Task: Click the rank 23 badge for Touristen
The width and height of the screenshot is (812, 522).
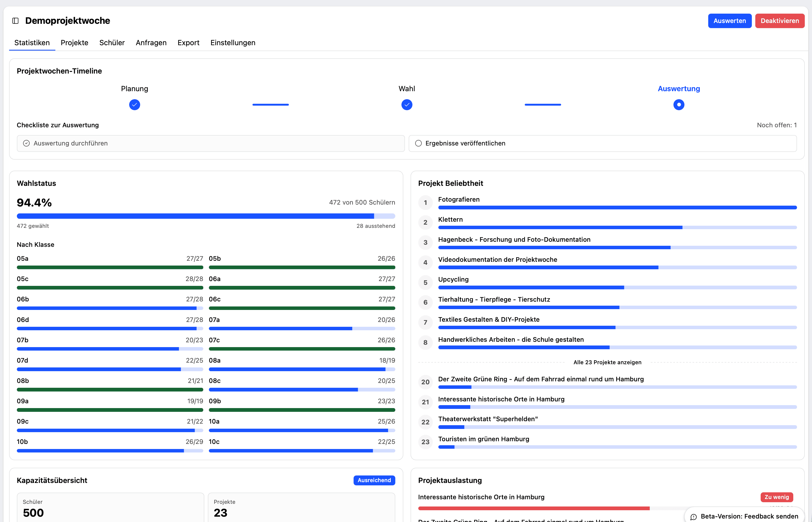Action: 426,442
